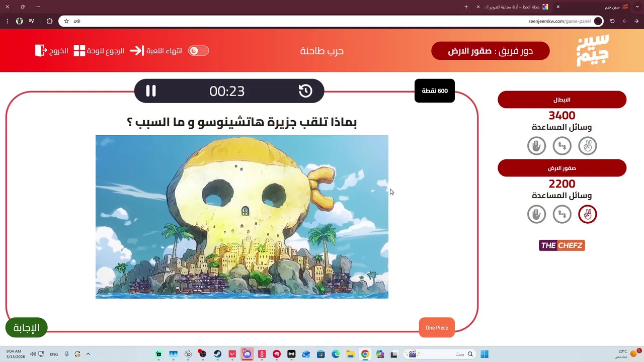Close the عجلة الحظ tab
The image size is (644, 362).
(478, 7)
